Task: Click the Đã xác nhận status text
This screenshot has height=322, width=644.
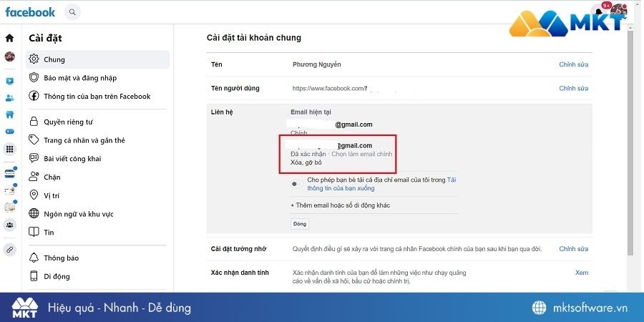Action: click(x=308, y=155)
